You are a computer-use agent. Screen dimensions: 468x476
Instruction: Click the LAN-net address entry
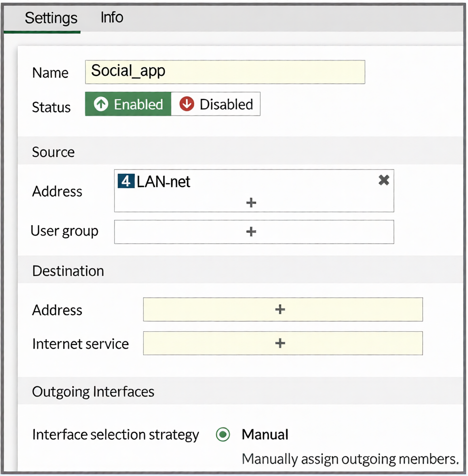164,181
